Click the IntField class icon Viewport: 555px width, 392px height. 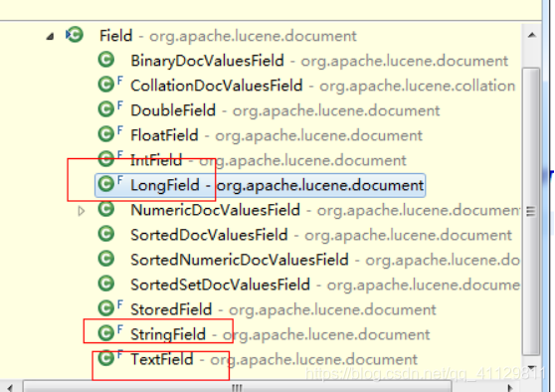pos(106,158)
